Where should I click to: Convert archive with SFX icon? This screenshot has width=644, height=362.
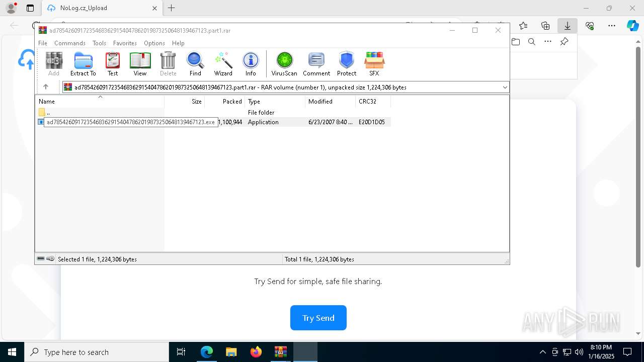(x=374, y=64)
